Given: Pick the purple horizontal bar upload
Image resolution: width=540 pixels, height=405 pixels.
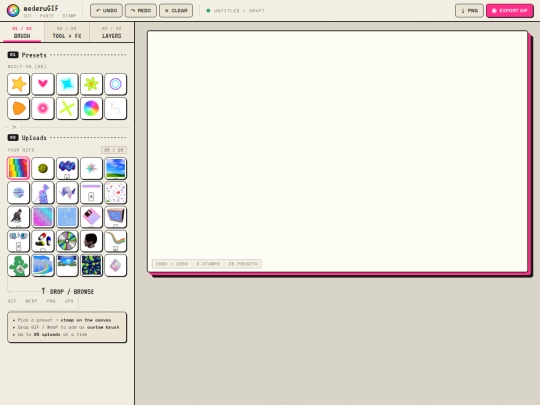Looking at the screenshot, I should pos(91,193).
